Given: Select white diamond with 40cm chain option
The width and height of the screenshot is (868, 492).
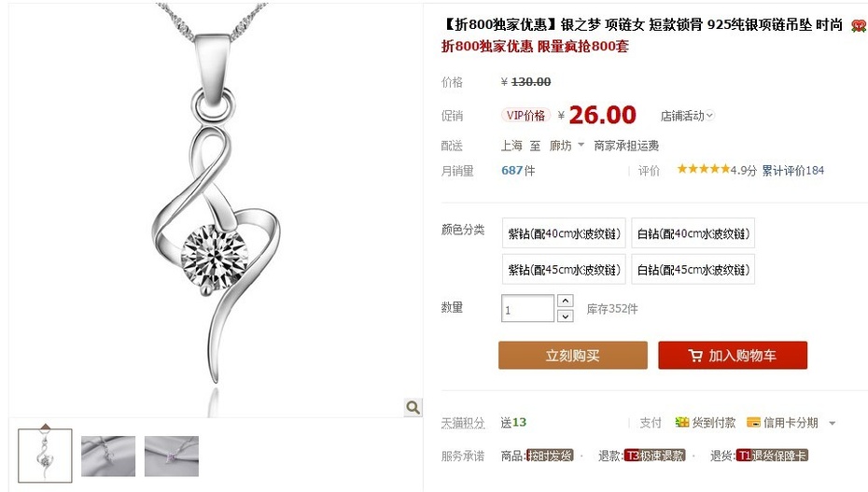Looking at the screenshot, I should point(693,233).
